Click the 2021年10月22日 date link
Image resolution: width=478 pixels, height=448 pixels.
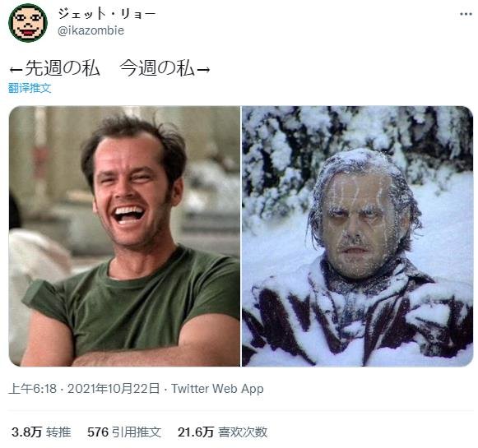point(114,389)
